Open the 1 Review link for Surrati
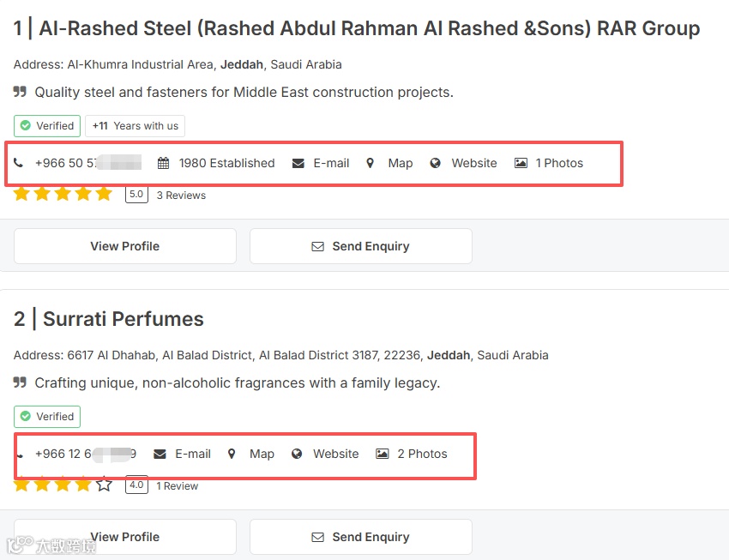Viewport: 729px width, 560px height. [x=177, y=486]
